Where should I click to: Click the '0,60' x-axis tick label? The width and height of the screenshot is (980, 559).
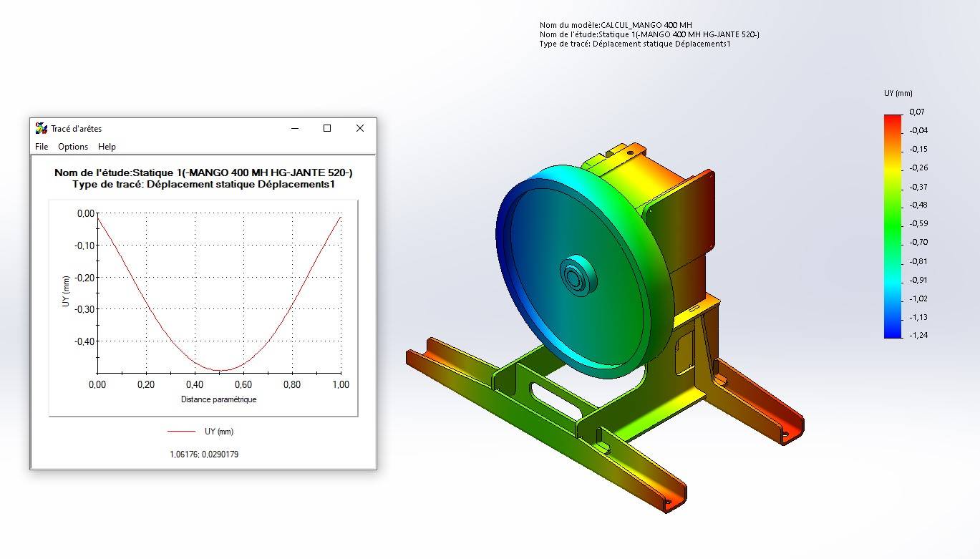(243, 384)
